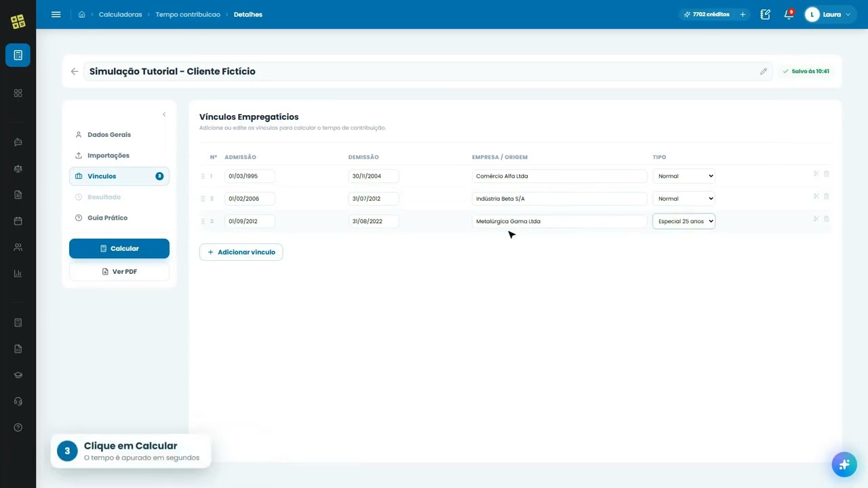The width and height of the screenshot is (868, 488).
Task: Go back with the left arrow icon
Action: [75, 71]
